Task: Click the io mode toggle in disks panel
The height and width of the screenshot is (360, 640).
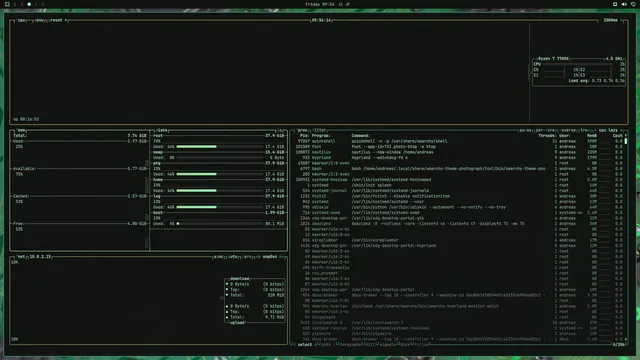Action: (x=280, y=130)
